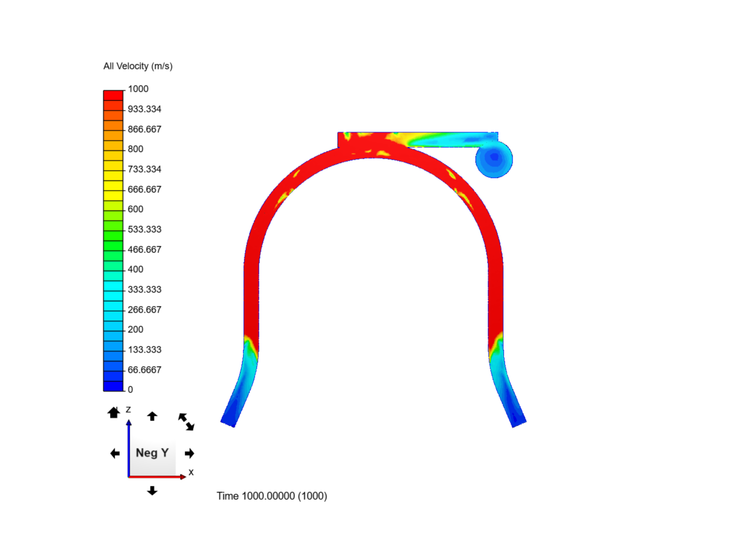Viewport: 747px width, 560px height.
Task: Click the dark blue legend band at 0
Action: (x=113, y=386)
